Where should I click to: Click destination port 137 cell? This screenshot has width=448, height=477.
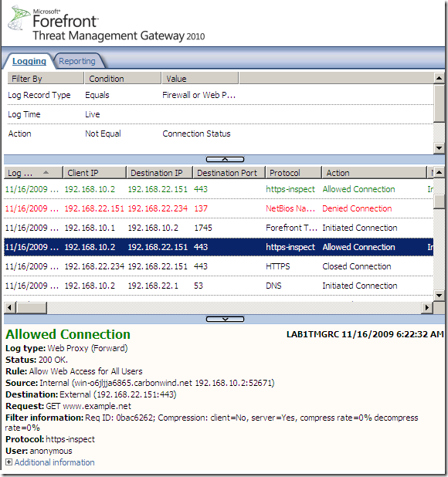pos(201,208)
